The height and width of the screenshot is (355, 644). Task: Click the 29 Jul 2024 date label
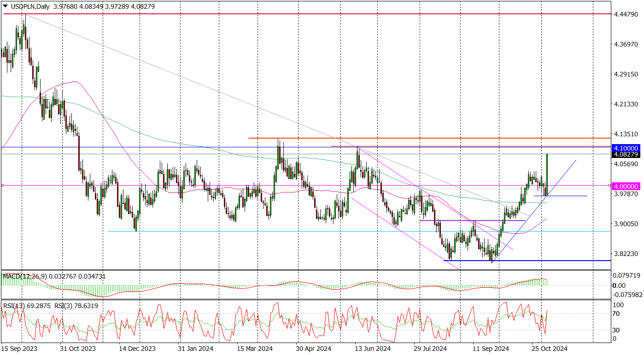(431, 349)
